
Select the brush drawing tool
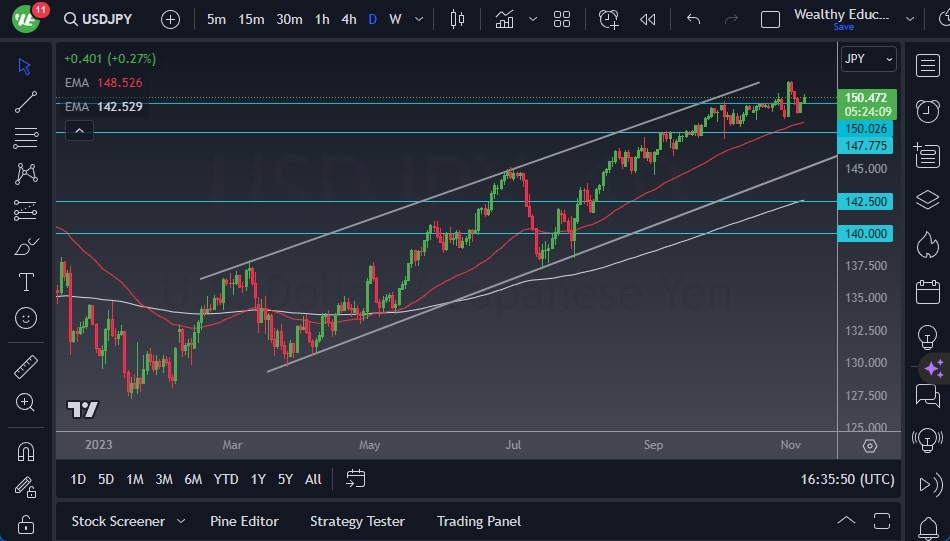pyautogui.click(x=26, y=246)
